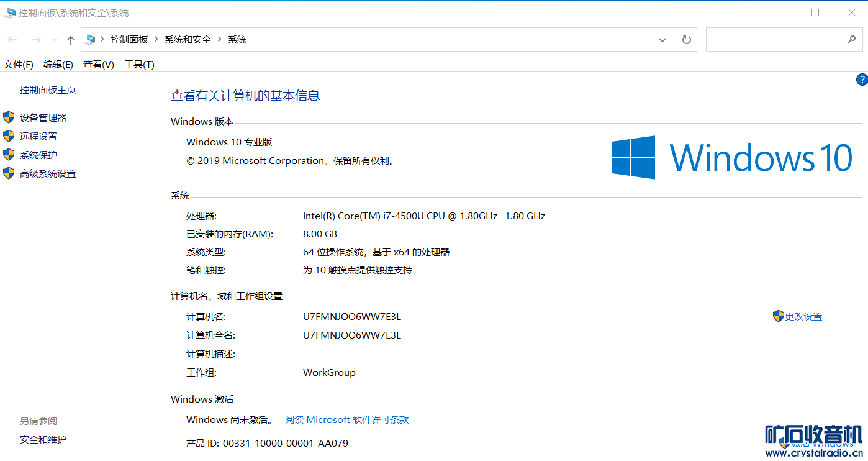Click the shield icon beside 远程设置
This screenshot has height=461, width=868.
pos(9,136)
